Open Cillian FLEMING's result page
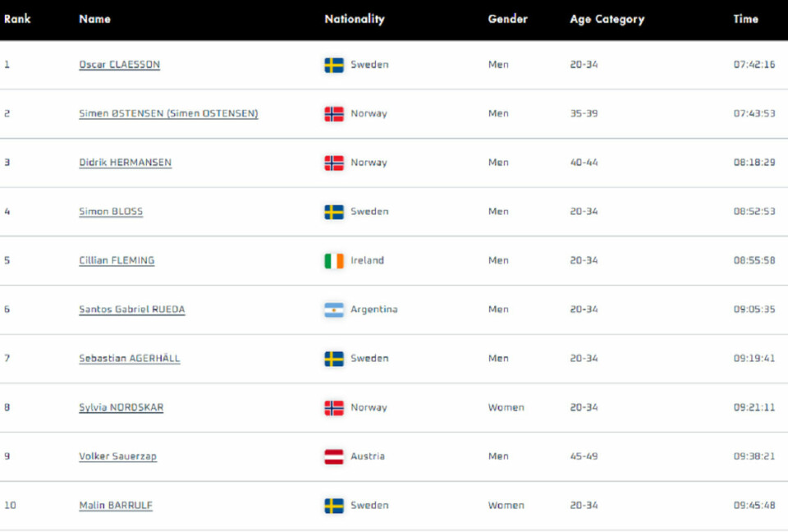788x532 pixels. point(117,260)
